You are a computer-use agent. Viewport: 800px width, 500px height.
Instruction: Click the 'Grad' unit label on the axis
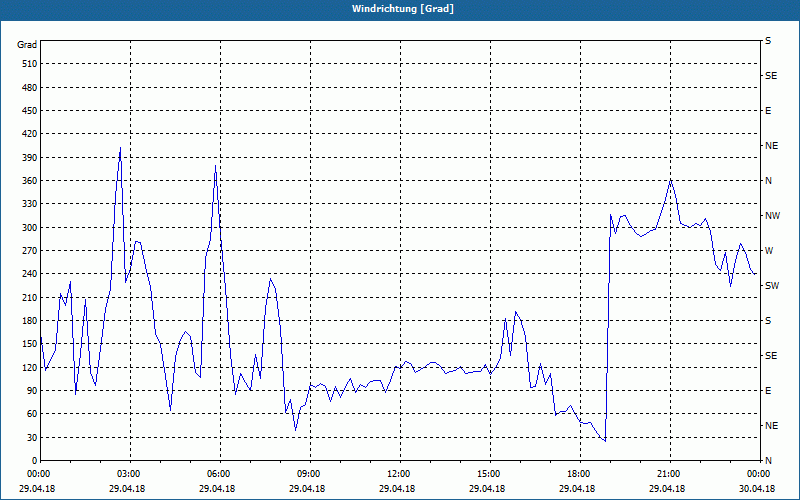click(x=27, y=45)
